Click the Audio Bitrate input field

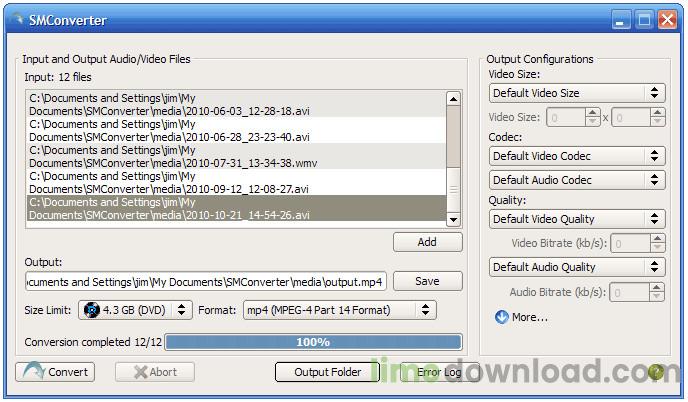click(x=630, y=292)
